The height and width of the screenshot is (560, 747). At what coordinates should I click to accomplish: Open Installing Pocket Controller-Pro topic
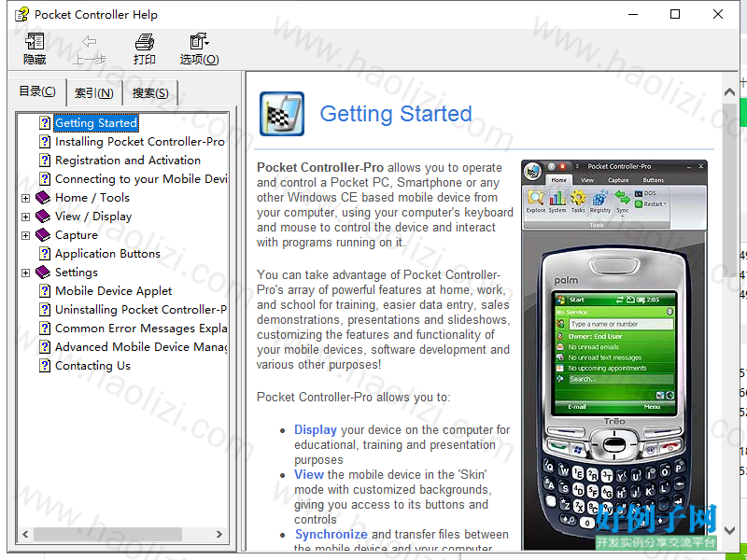tap(139, 142)
